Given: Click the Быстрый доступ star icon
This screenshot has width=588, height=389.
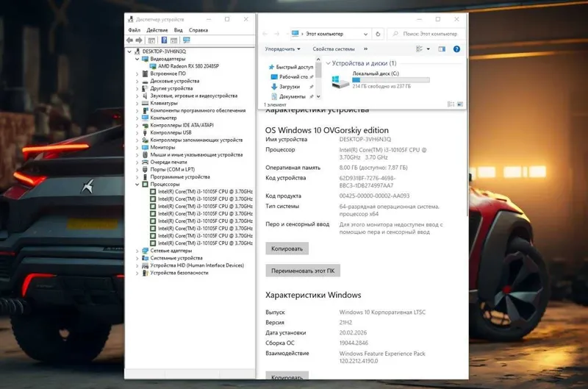Looking at the screenshot, I should [271, 67].
